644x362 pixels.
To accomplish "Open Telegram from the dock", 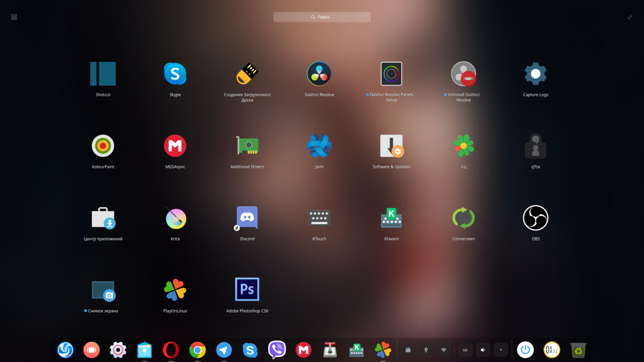I will click(x=223, y=350).
